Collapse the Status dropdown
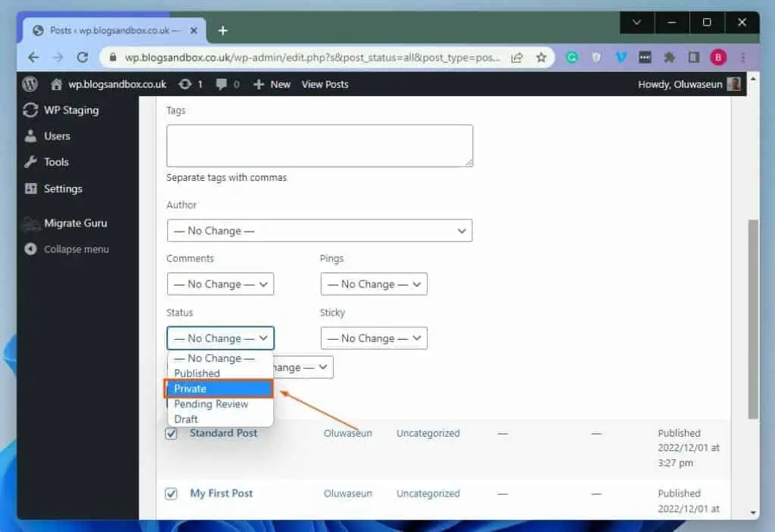The image size is (775, 532). 220,338
